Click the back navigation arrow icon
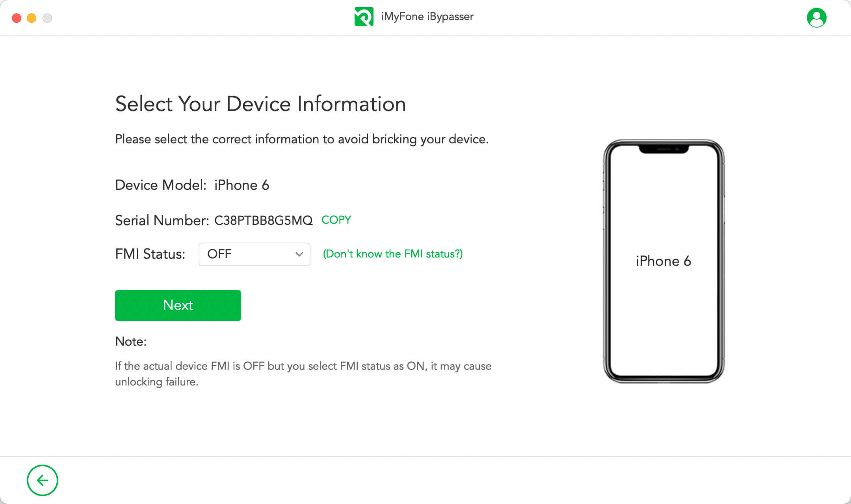Screen dimensions: 851x504 [x=42, y=480]
